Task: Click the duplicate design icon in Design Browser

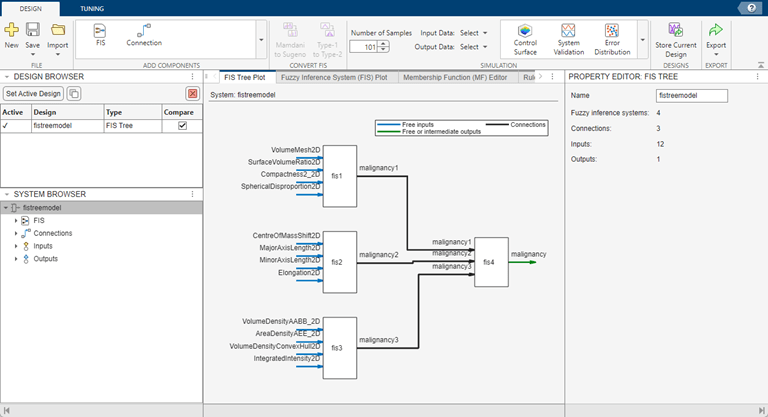Action: click(75, 93)
